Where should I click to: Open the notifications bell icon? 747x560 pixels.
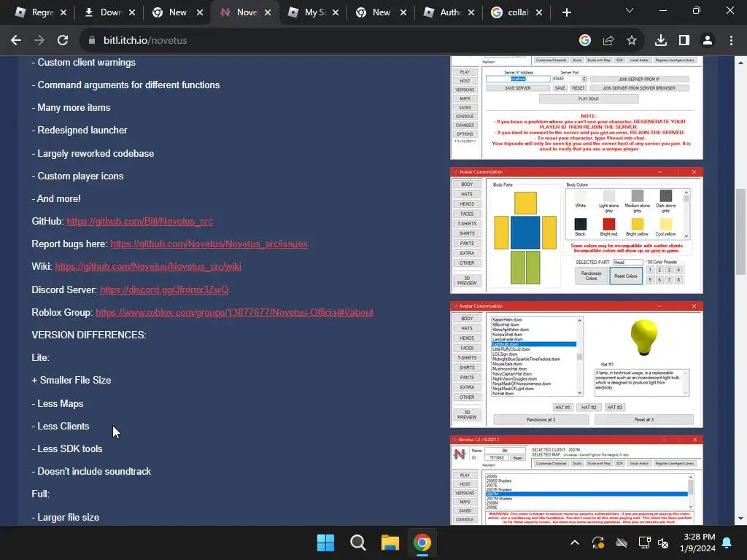pos(727,542)
